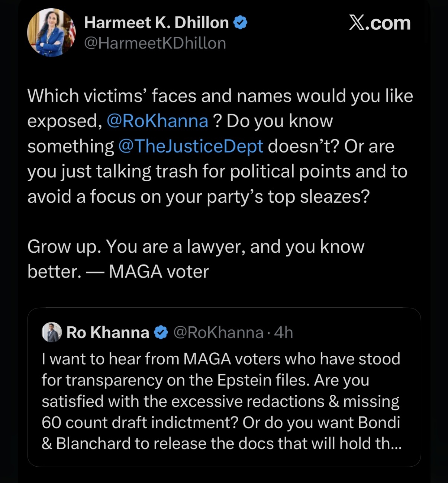Click the Ro Khanna name in quoted post
The width and height of the screenshot is (448, 483).
pyautogui.click(x=108, y=332)
